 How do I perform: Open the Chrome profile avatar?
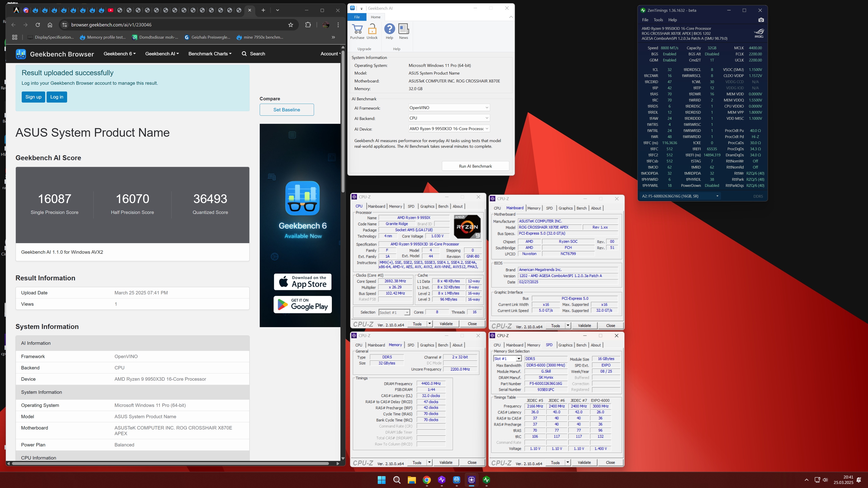coord(325,25)
